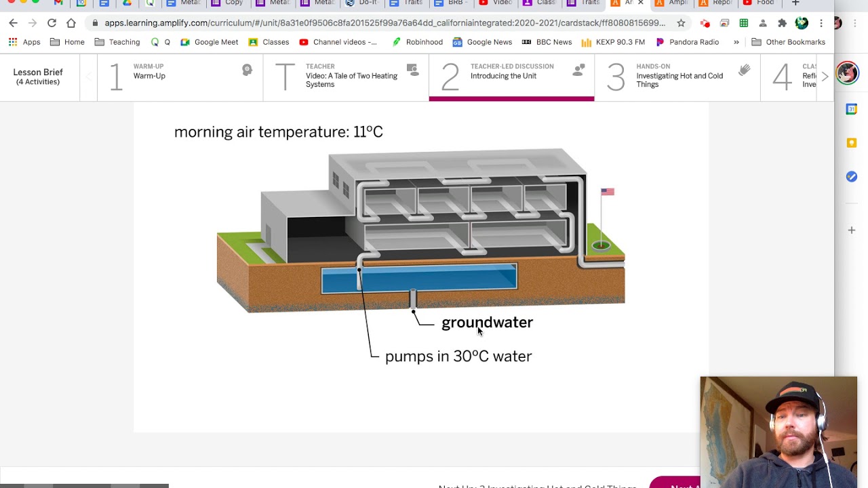Image resolution: width=868 pixels, height=488 pixels.
Task: Advance activity list with right chevron
Action: [825, 77]
